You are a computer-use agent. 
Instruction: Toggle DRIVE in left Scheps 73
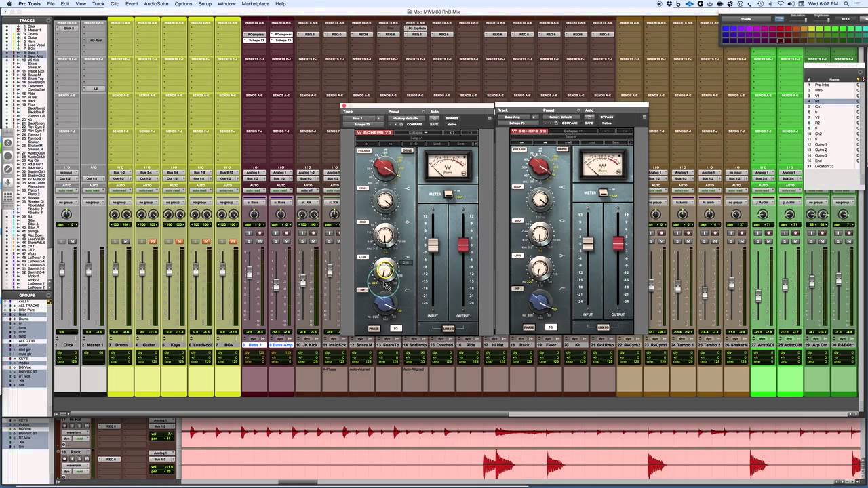[408, 150]
